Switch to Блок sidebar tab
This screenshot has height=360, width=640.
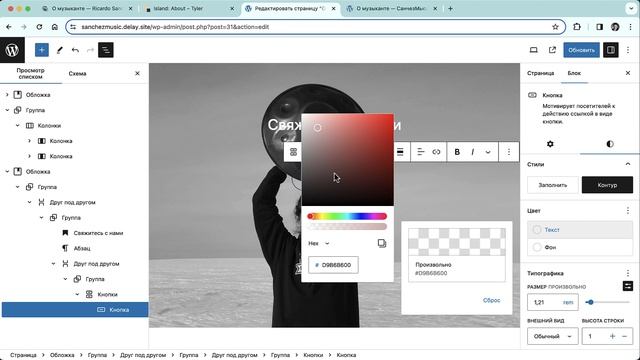point(574,73)
